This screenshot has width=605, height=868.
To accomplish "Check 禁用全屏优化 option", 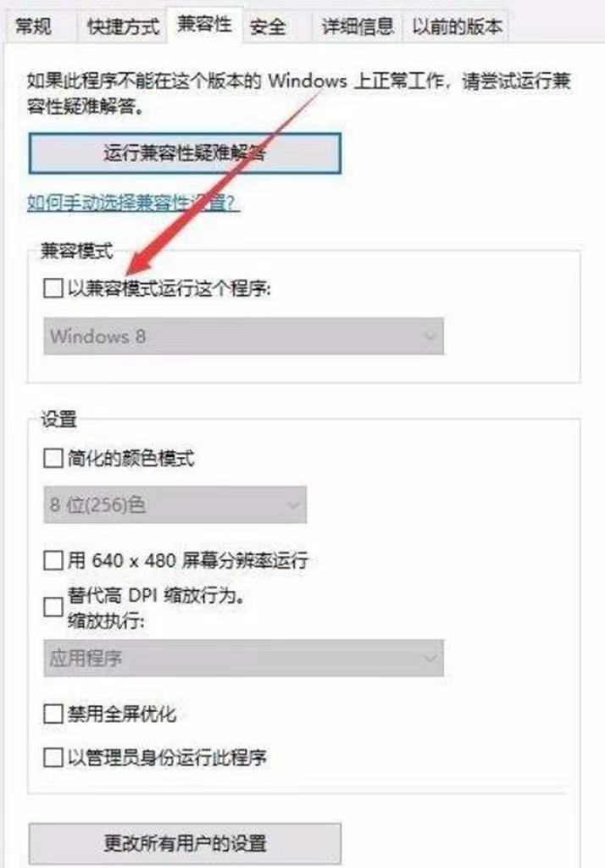I will (53, 714).
